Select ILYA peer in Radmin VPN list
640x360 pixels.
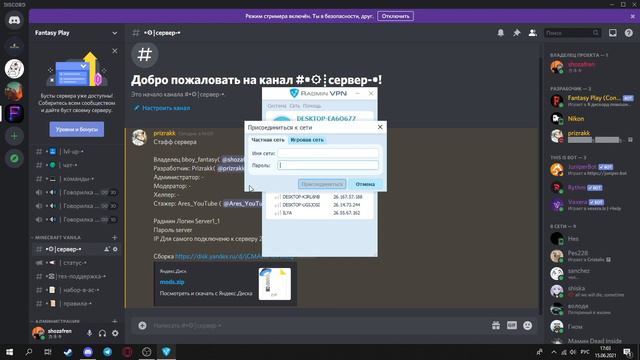pyautogui.click(x=319, y=213)
